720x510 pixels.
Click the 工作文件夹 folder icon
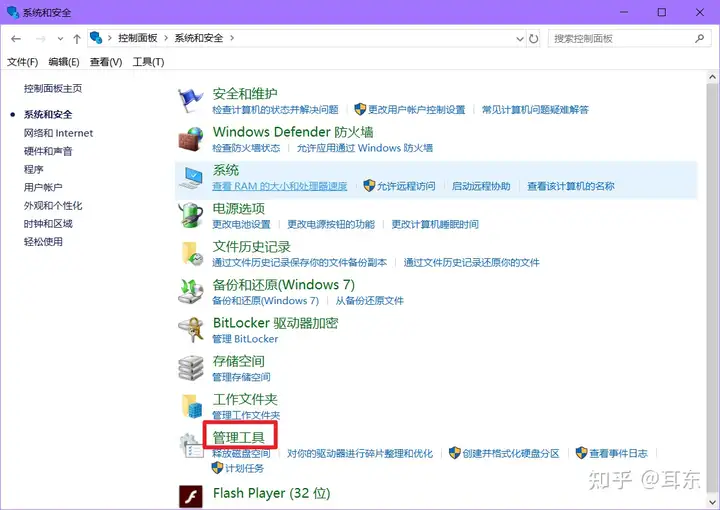tap(191, 406)
